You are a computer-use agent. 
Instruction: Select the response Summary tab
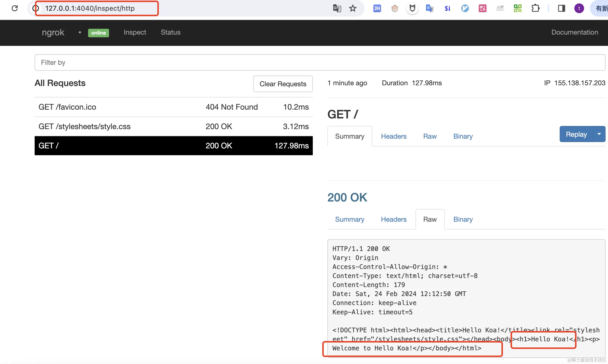click(349, 219)
